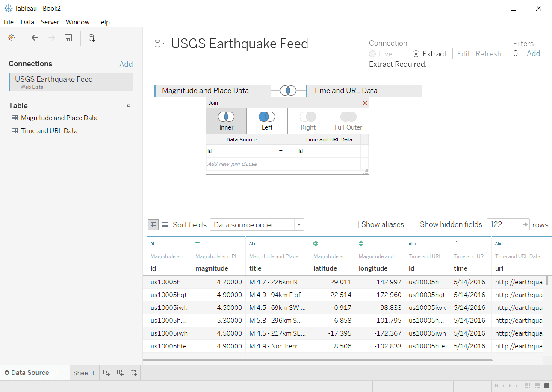Create a new worksheet from the bottom bar
The width and height of the screenshot is (552, 392).
tap(106, 372)
